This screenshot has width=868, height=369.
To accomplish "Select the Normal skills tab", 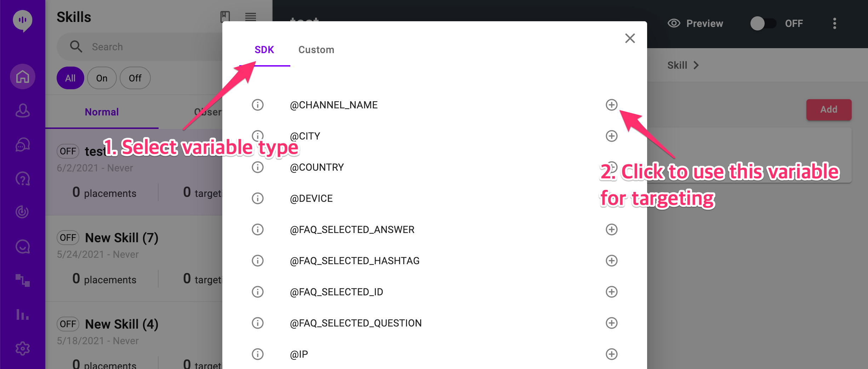I will tap(102, 112).
